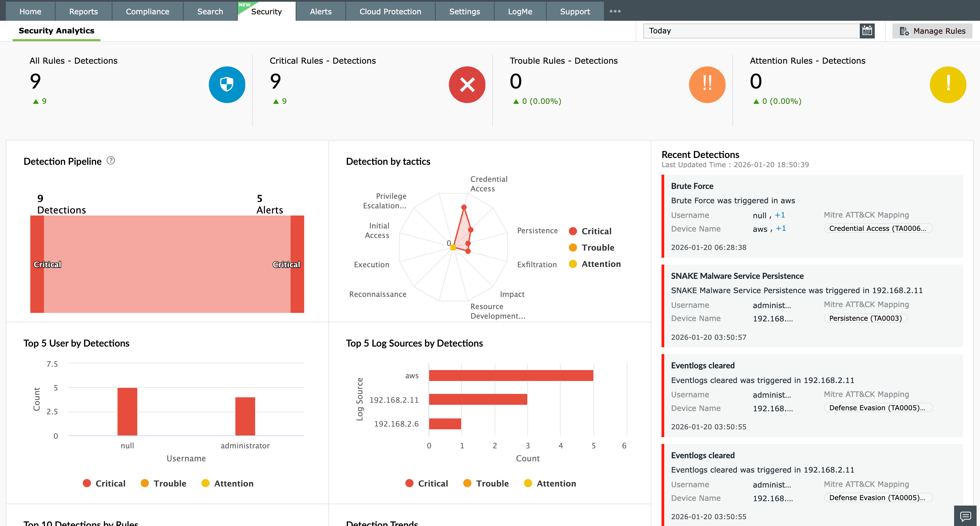This screenshot has height=526, width=980.
Task: Select the Security tab
Action: 266,12
